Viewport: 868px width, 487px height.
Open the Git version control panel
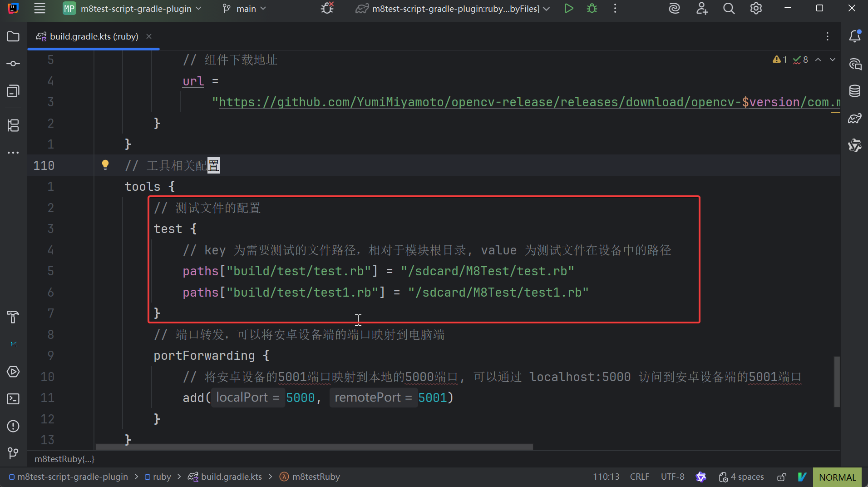13,453
